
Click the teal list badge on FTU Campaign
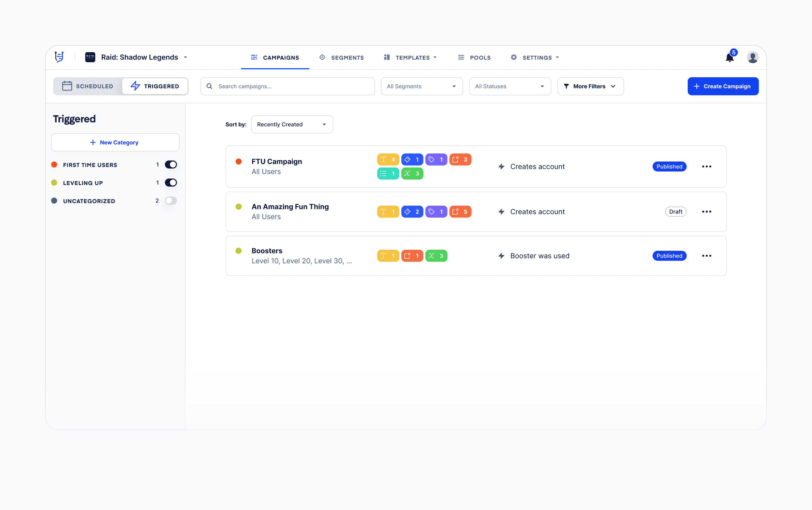[388, 174]
